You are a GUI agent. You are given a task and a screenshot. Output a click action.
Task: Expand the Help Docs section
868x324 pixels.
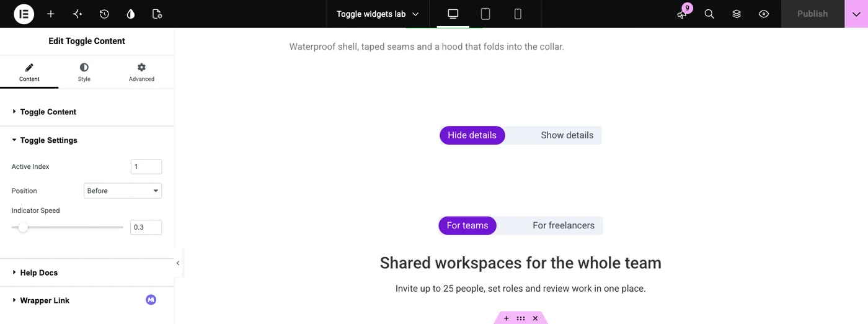(x=87, y=272)
